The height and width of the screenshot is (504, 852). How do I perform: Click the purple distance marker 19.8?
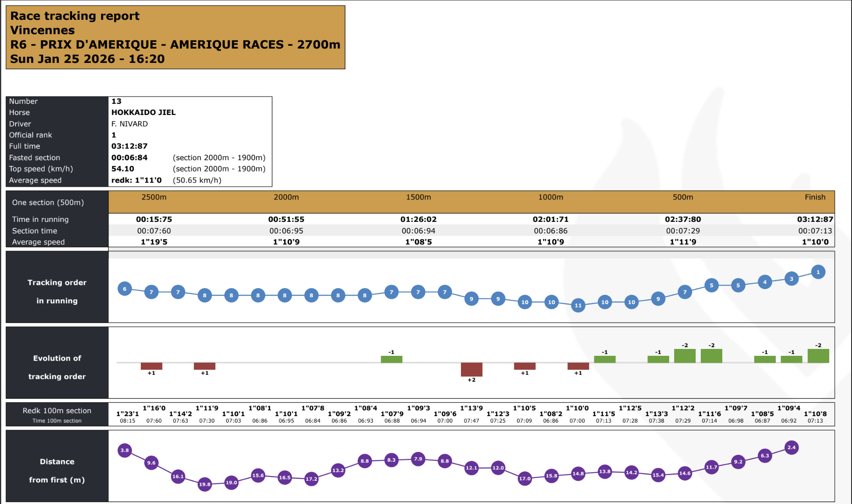205,484
